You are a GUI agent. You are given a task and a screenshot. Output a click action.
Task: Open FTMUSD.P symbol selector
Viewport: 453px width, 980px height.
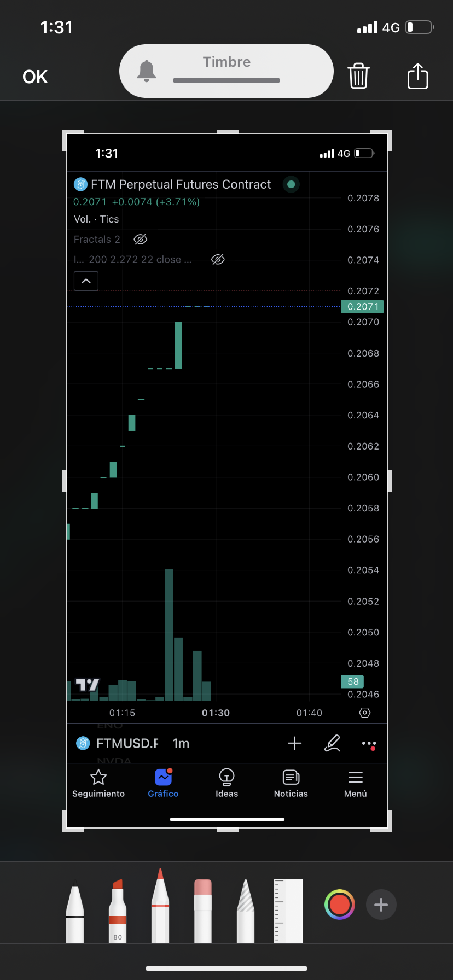point(126,743)
